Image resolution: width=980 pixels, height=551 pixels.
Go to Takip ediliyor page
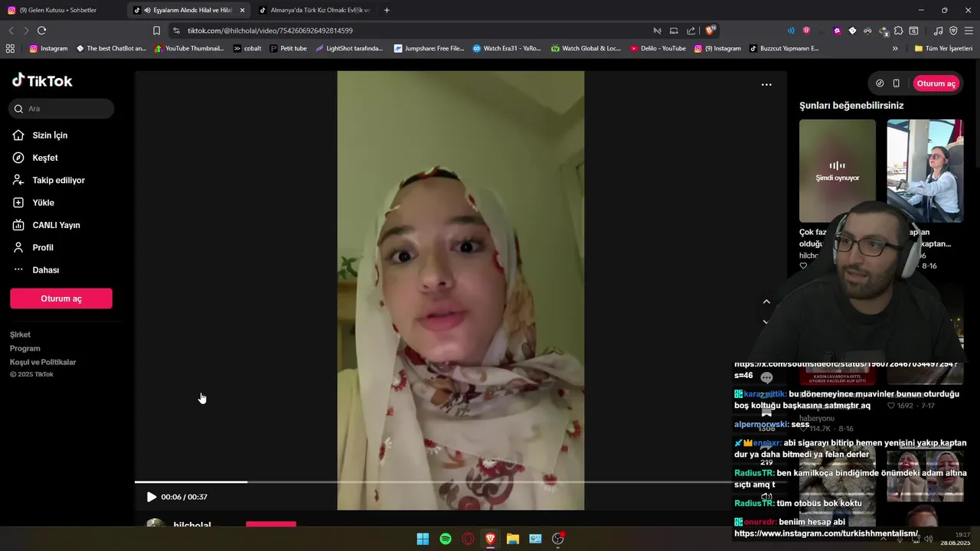pyautogui.click(x=58, y=181)
